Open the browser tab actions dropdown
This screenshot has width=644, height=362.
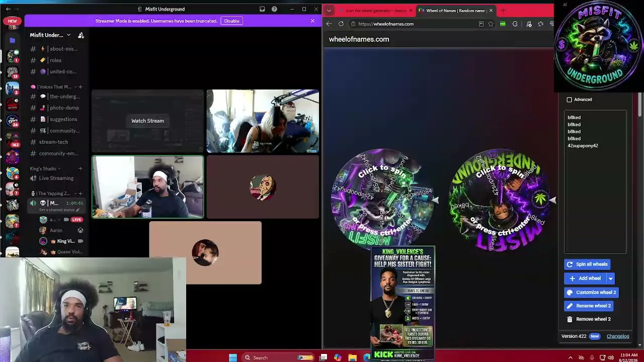tap(329, 11)
